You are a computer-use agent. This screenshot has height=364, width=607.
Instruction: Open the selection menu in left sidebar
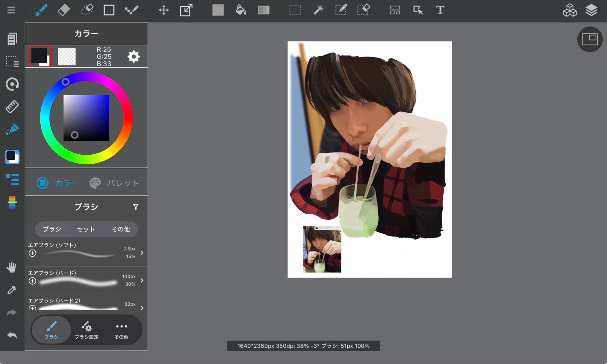click(x=12, y=61)
